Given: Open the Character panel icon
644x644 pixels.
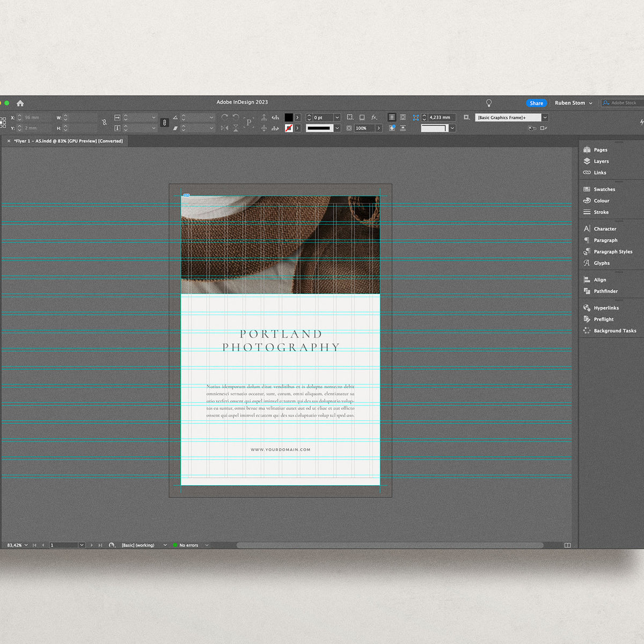Looking at the screenshot, I should (587, 229).
